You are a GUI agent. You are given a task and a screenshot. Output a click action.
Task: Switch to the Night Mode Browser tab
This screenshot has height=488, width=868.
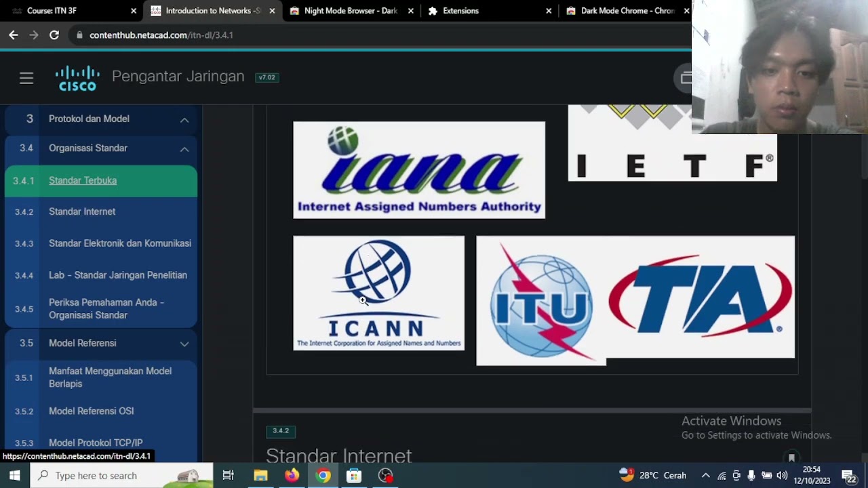click(x=349, y=11)
